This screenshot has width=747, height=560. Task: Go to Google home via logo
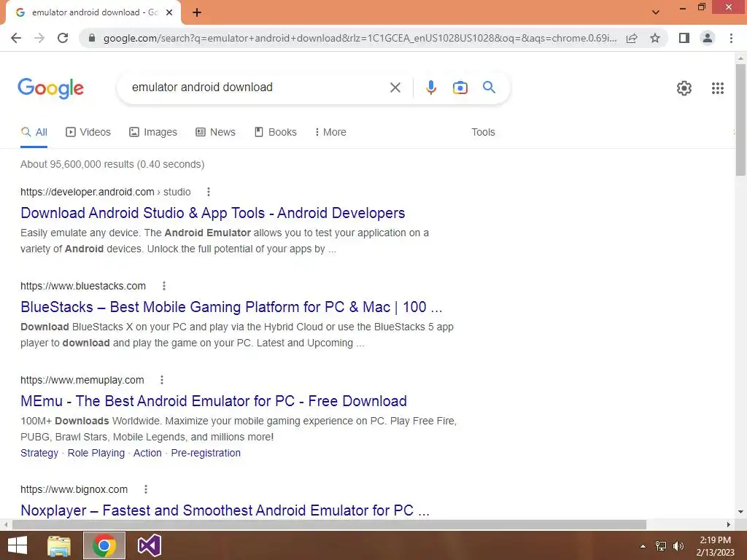[50, 88]
